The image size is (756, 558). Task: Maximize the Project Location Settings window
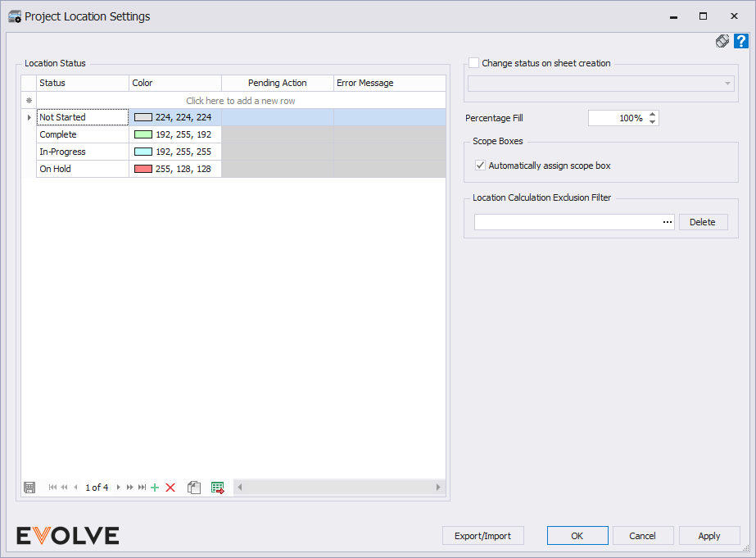point(704,16)
